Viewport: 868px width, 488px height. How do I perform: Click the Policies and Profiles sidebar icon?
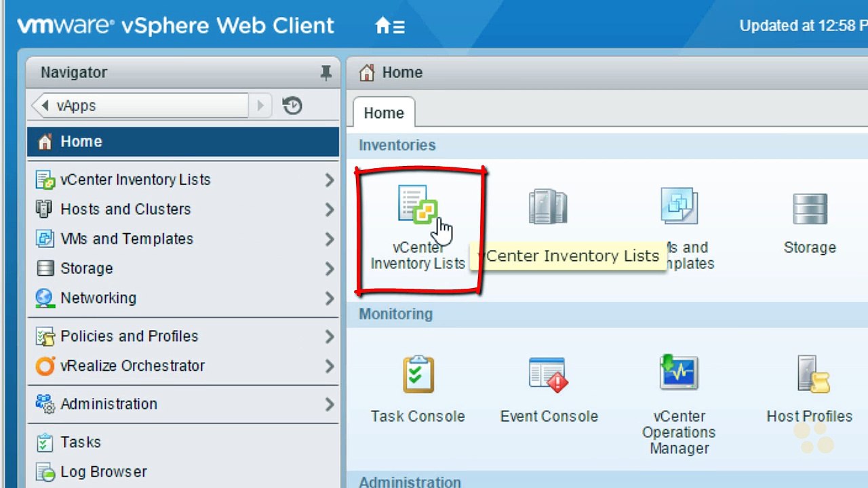point(45,336)
